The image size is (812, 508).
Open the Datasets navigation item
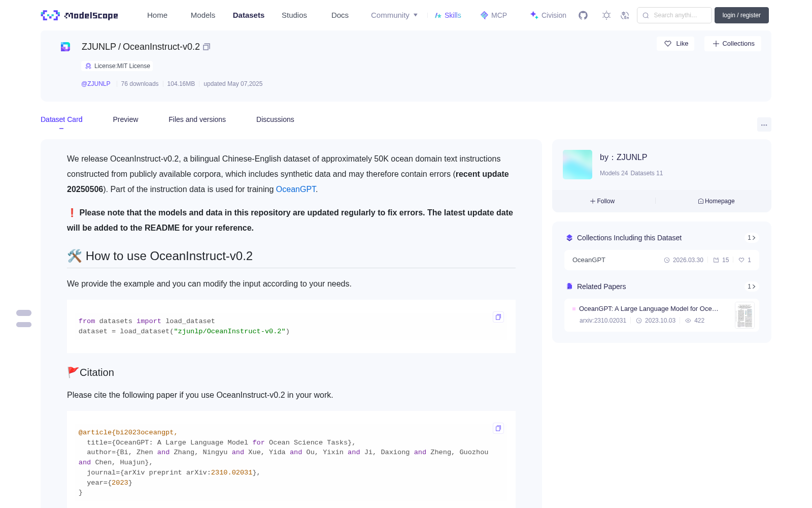[x=249, y=15]
